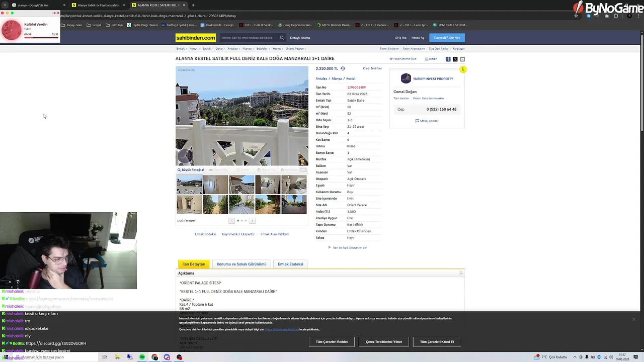Share listing on Facebook icon
The width and height of the screenshot is (644, 362).
pyautogui.click(x=448, y=59)
